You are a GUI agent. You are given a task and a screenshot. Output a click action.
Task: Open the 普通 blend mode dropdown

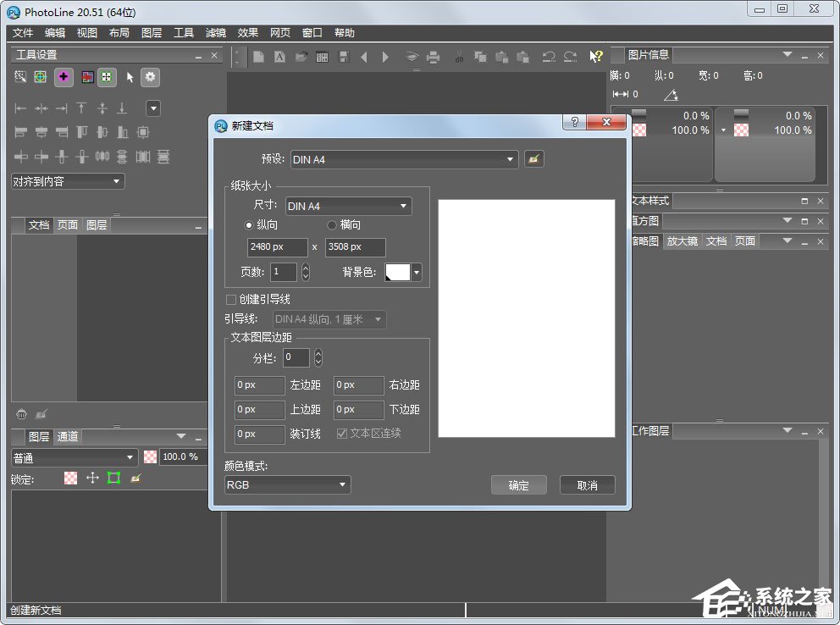point(74,457)
